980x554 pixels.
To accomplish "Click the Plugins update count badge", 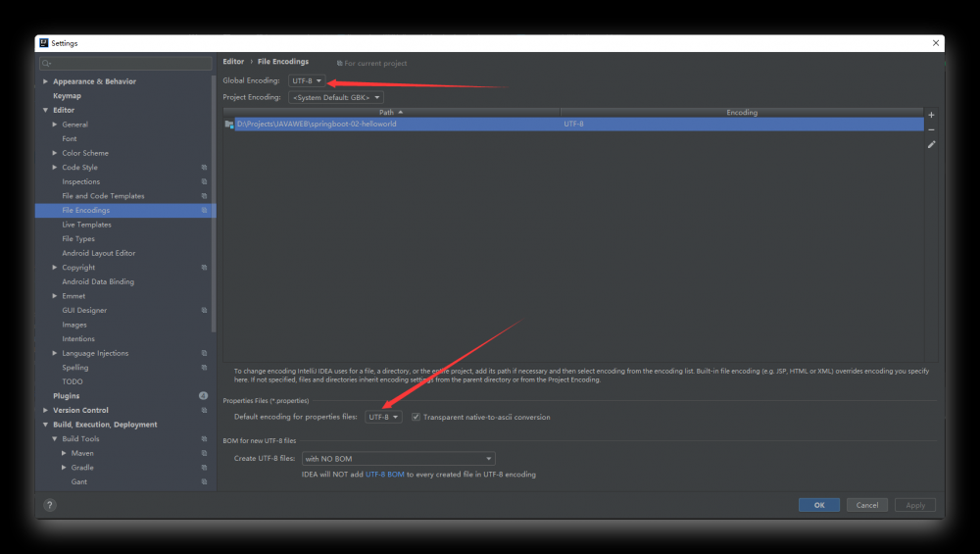I will pyautogui.click(x=203, y=396).
